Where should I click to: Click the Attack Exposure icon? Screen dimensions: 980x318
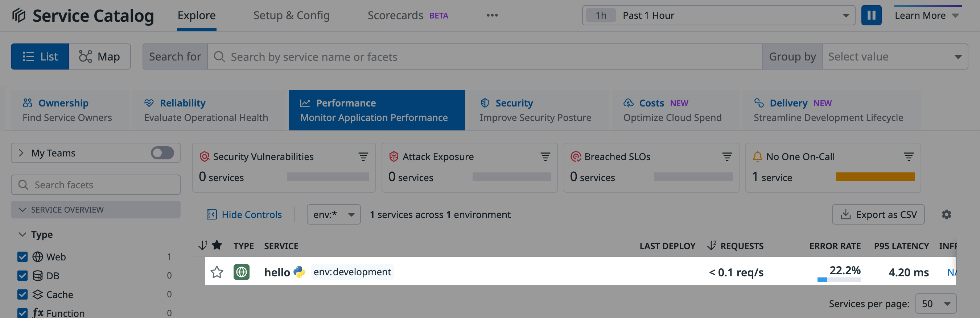tap(394, 156)
